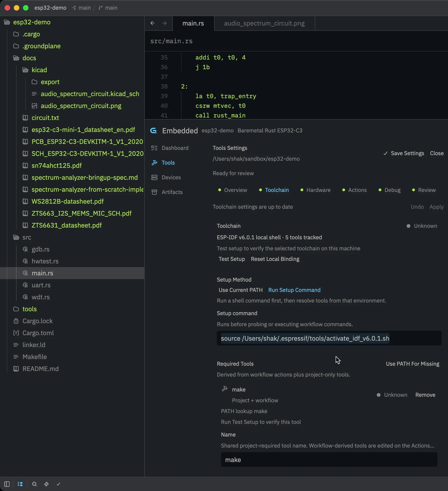Viewport: 448px width, 491px height.
Task: Open Makefile in the file tree
Action: click(34, 357)
